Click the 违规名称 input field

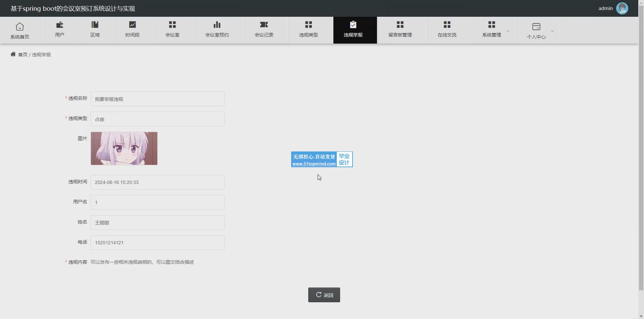pyautogui.click(x=158, y=99)
